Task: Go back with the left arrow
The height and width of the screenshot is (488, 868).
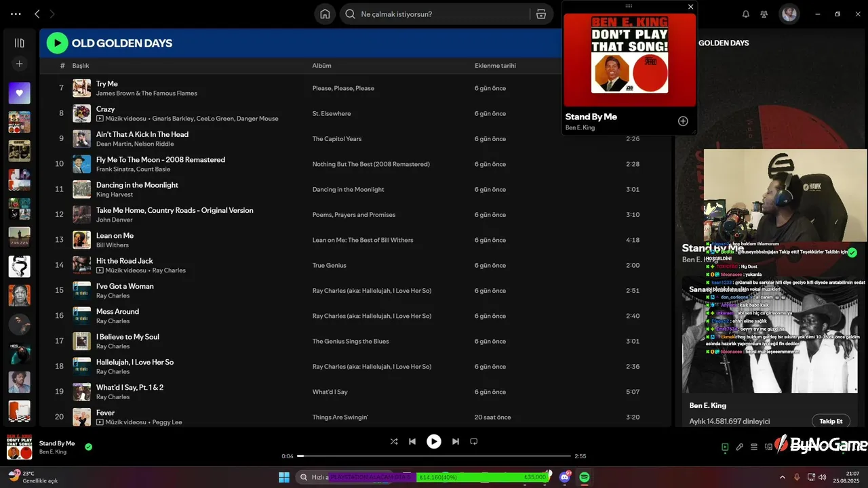Action: [37, 14]
